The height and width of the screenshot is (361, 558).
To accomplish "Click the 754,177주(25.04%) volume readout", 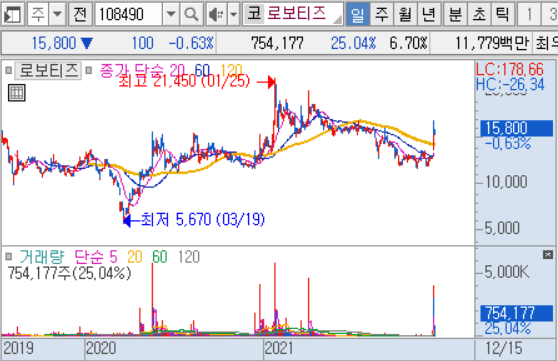I will [x=69, y=273].
